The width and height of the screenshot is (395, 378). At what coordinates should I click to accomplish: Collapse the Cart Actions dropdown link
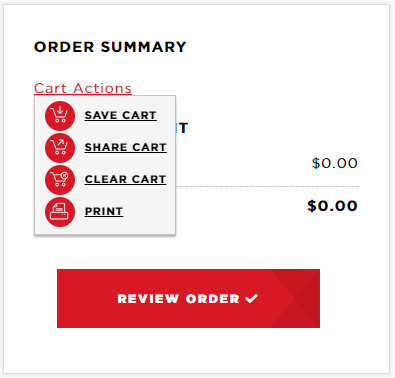click(x=83, y=88)
